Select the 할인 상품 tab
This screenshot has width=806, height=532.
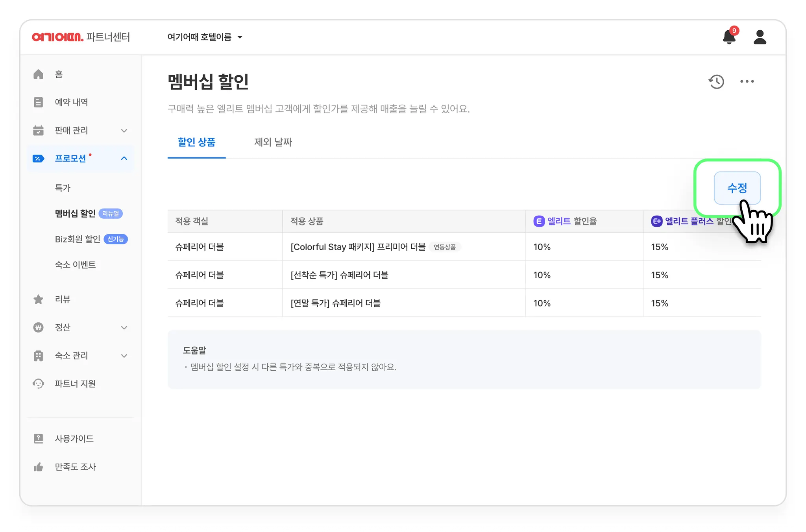196,142
